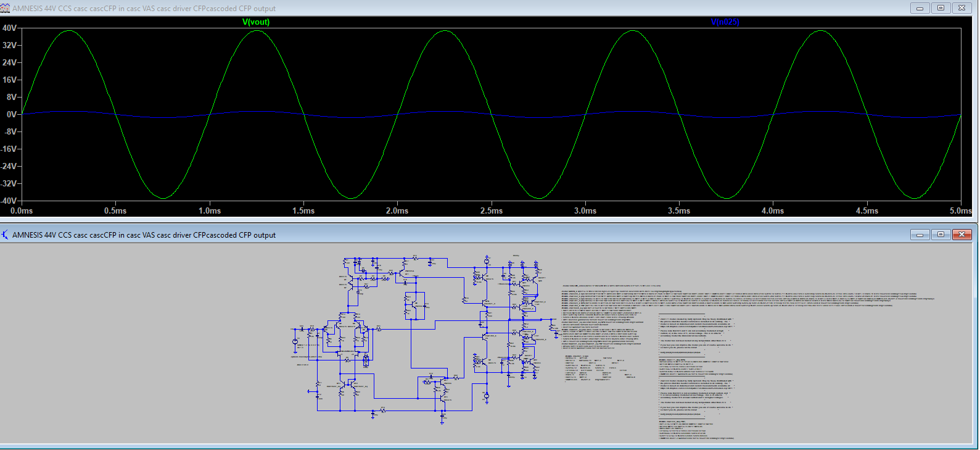The width and height of the screenshot is (980, 450).
Task: Click the schematic window's transistor title icon
Action: [6, 235]
